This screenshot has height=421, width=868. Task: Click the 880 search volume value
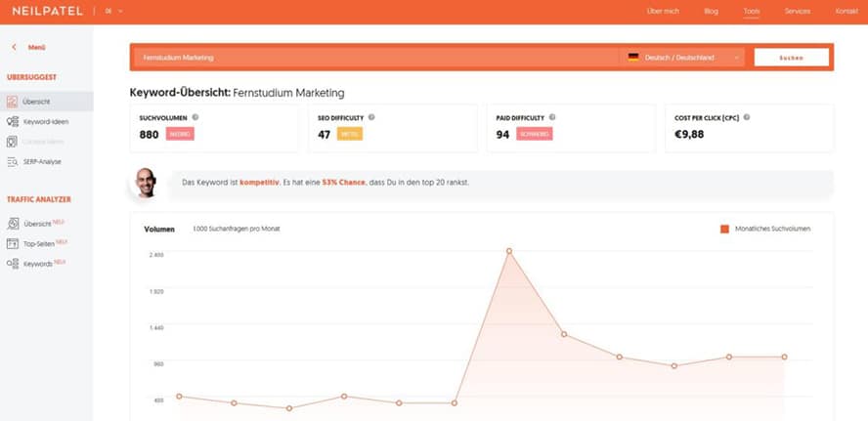[149, 135]
